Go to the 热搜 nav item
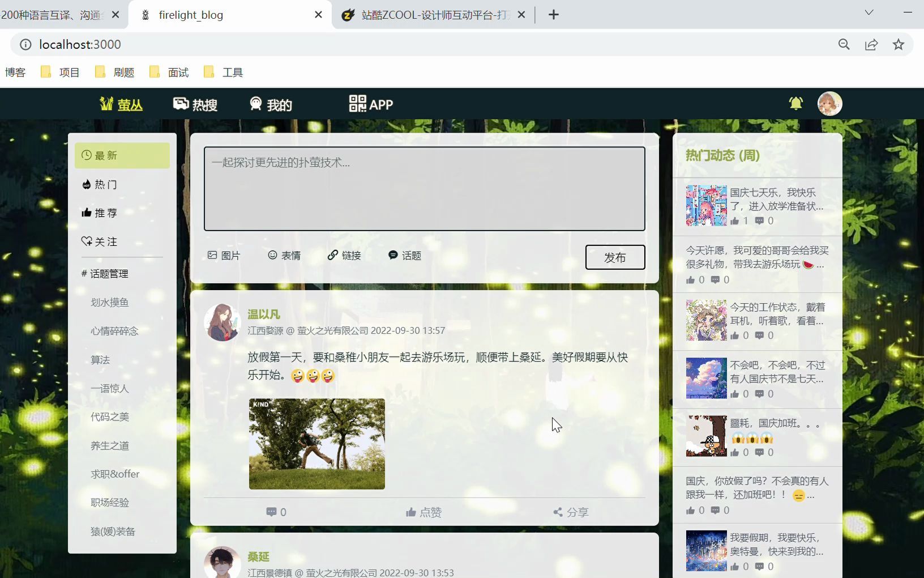Screen dimensions: 924x578 tap(195, 104)
